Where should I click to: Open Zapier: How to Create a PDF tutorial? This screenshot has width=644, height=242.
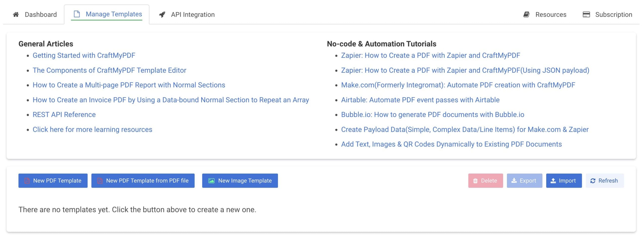click(x=430, y=55)
